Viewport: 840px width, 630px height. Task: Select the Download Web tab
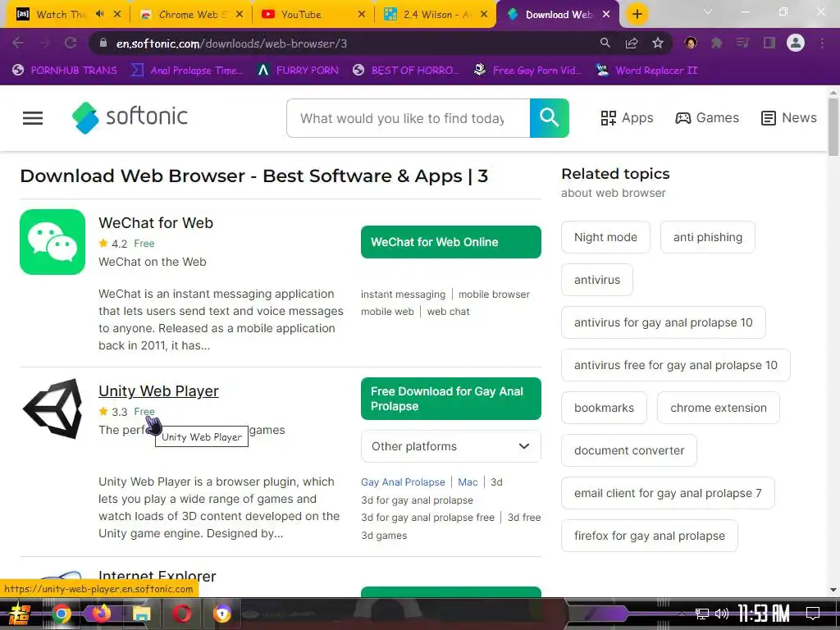tap(557, 15)
